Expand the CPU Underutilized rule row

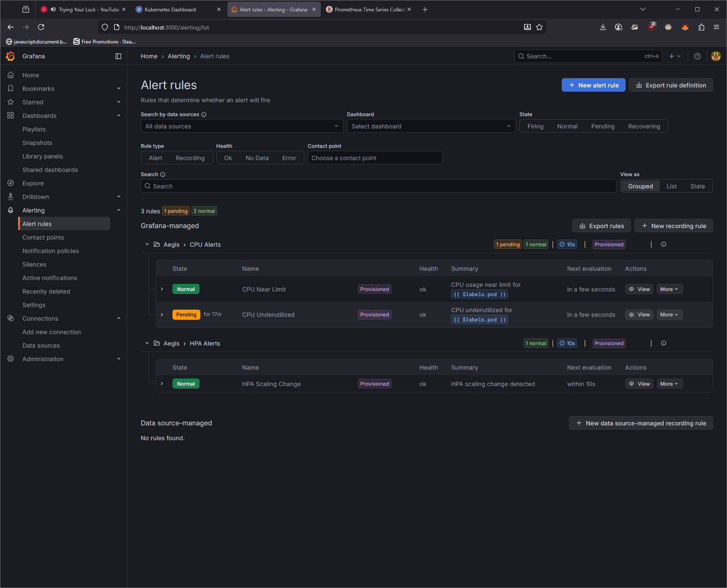162,315
